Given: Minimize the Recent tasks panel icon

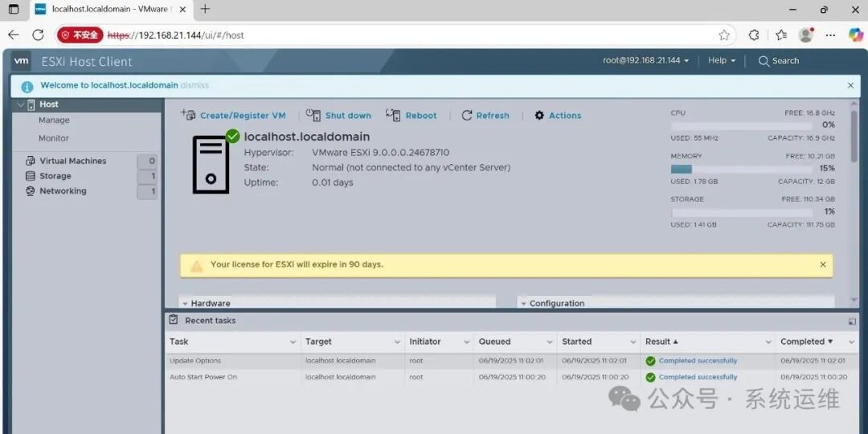Looking at the screenshot, I should point(851,321).
